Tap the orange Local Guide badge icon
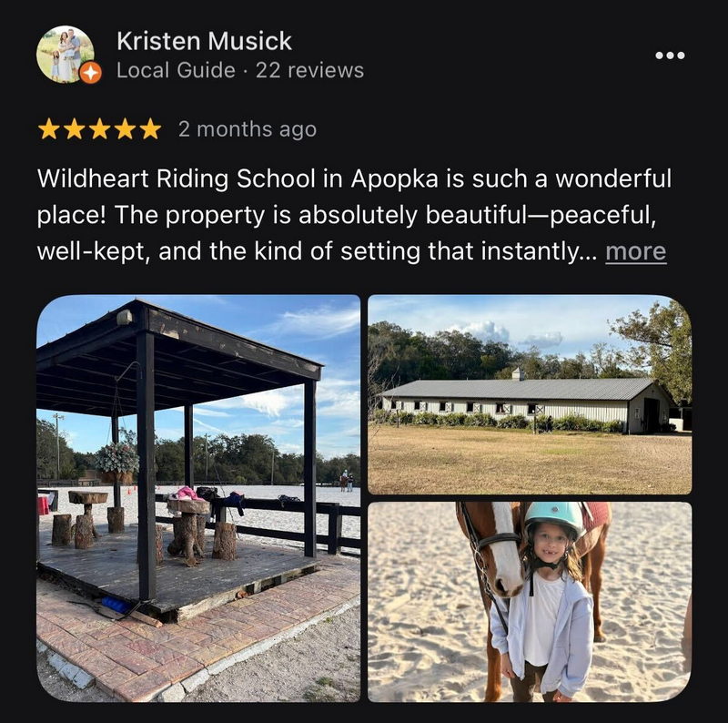Viewport: 728px width, 723px height. [x=90, y=73]
